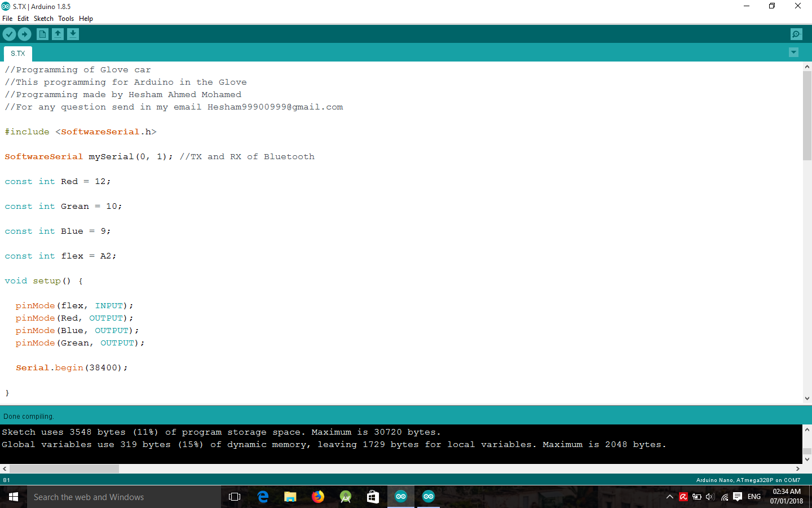
Task: Click the Upload button
Action: coord(24,34)
